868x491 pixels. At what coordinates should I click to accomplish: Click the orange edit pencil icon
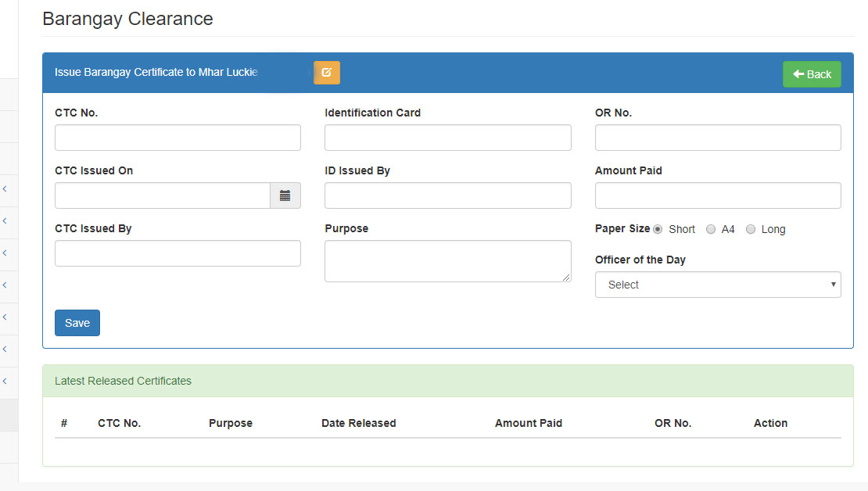(x=327, y=73)
